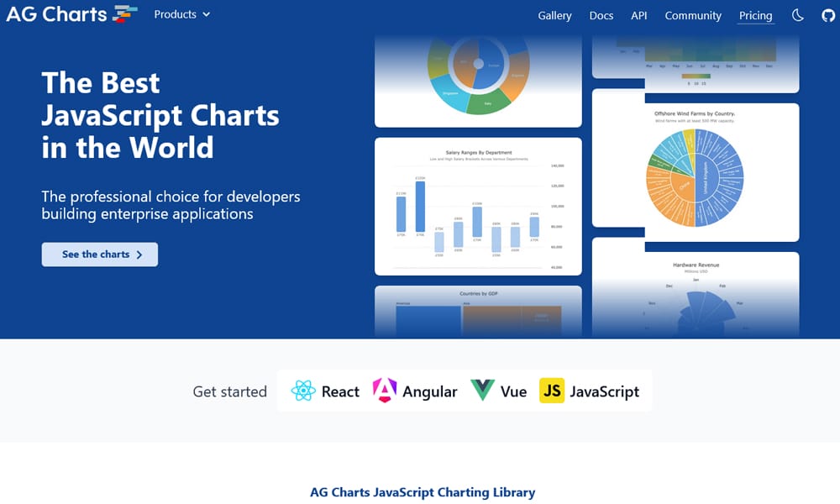
Task: Toggle dark mode using the moon switch
Action: tap(796, 14)
